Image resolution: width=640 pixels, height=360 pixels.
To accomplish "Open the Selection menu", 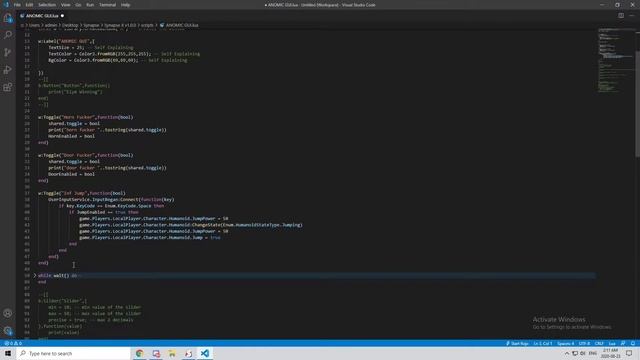I will [x=47, y=5].
